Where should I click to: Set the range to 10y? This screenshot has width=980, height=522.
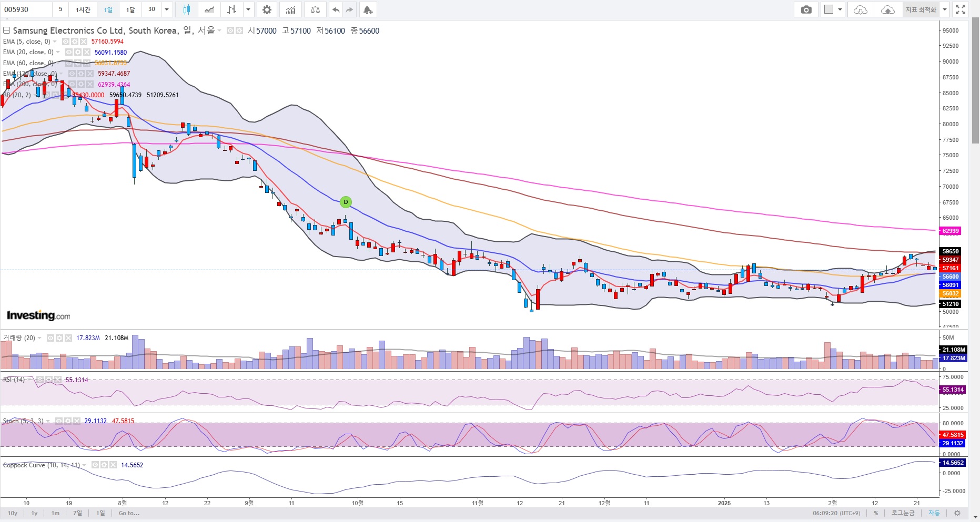pos(13,513)
